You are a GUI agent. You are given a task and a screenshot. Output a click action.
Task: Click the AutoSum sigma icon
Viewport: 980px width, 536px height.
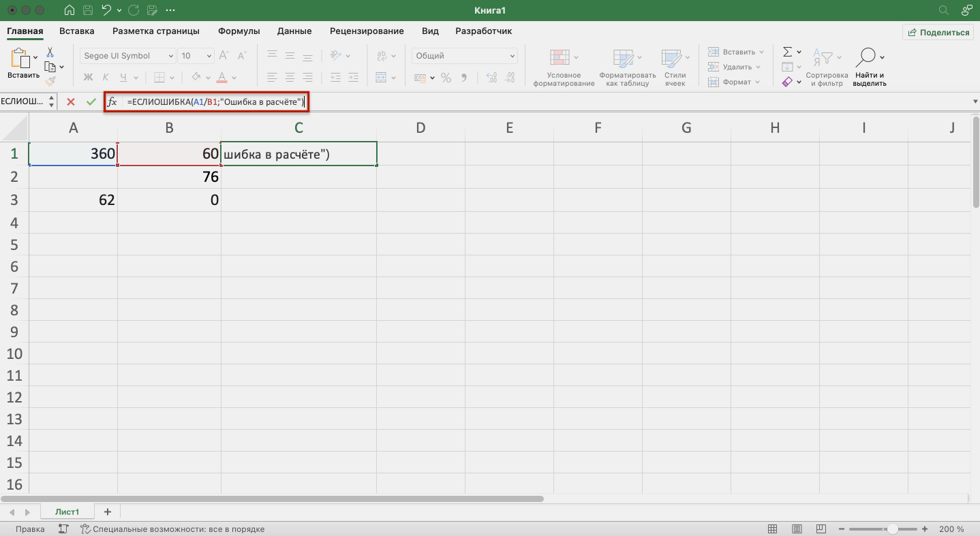pos(787,52)
